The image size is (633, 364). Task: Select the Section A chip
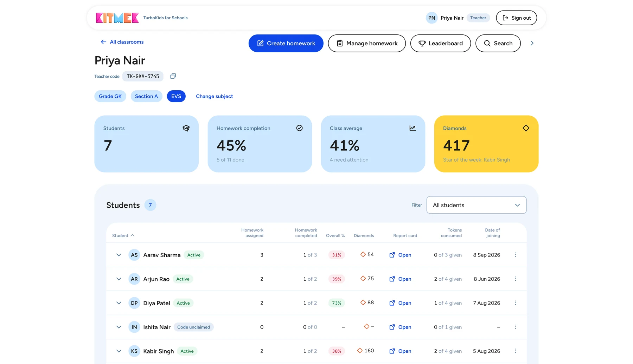[x=146, y=96]
